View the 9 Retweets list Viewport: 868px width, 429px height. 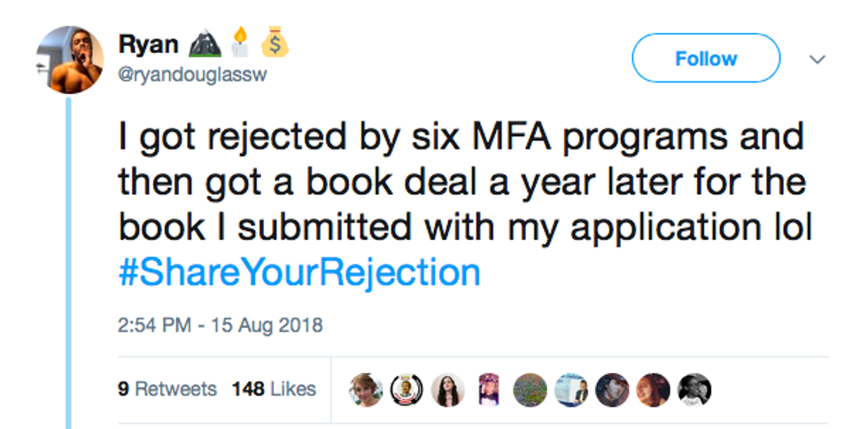click(167, 389)
